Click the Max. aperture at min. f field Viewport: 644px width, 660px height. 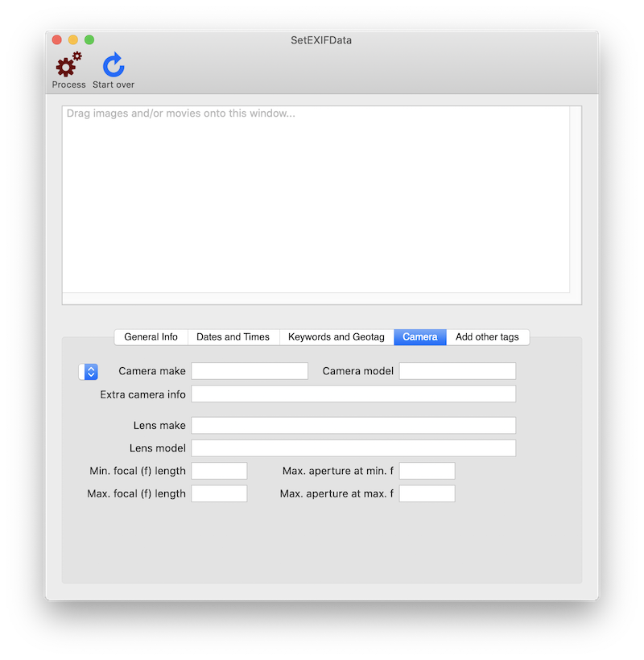427,471
